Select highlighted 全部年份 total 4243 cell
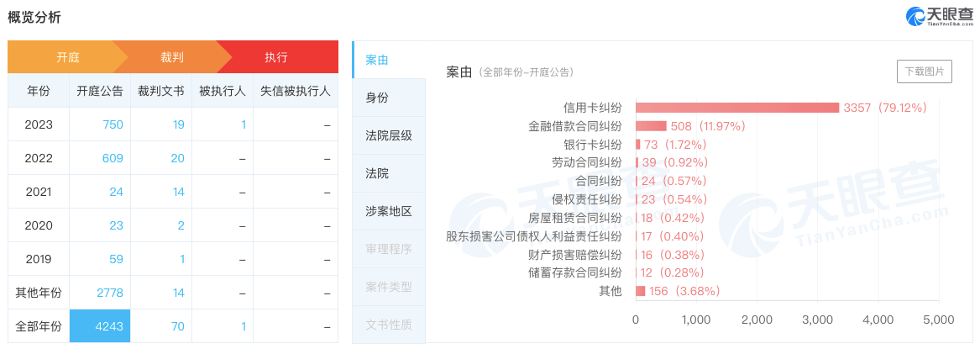The height and width of the screenshot is (349, 980). 100,326
